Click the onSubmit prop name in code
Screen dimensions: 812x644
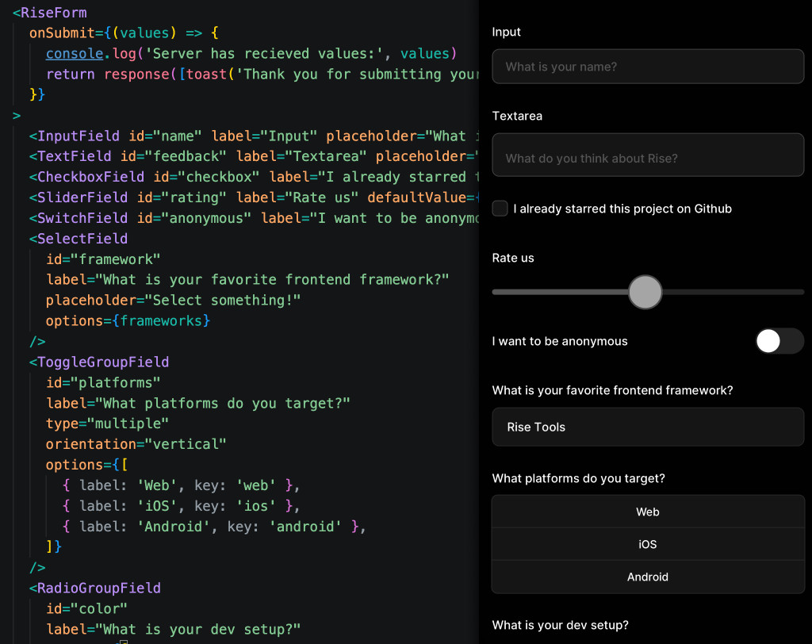pos(62,33)
